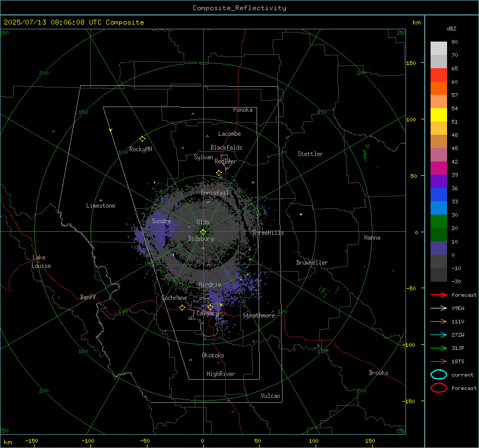The image size is (479, 448).
Task: Click the HighRiver city label
Action: pyautogui.click(x=221, y=374)
